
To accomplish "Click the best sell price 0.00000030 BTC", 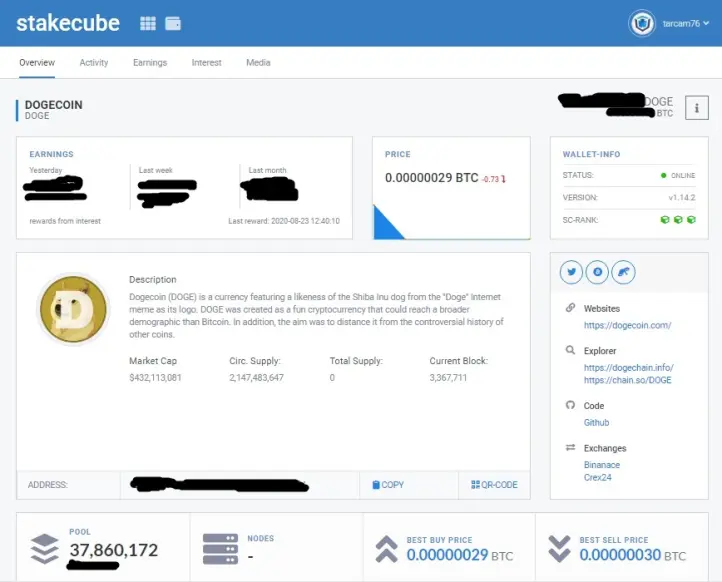I will 633,555.
